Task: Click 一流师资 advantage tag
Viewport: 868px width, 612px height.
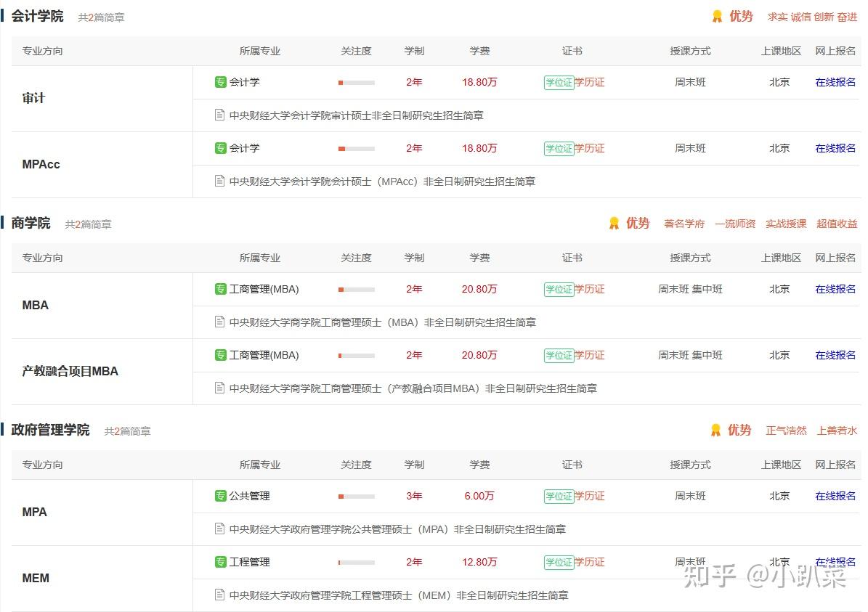Action: (735, 224)
